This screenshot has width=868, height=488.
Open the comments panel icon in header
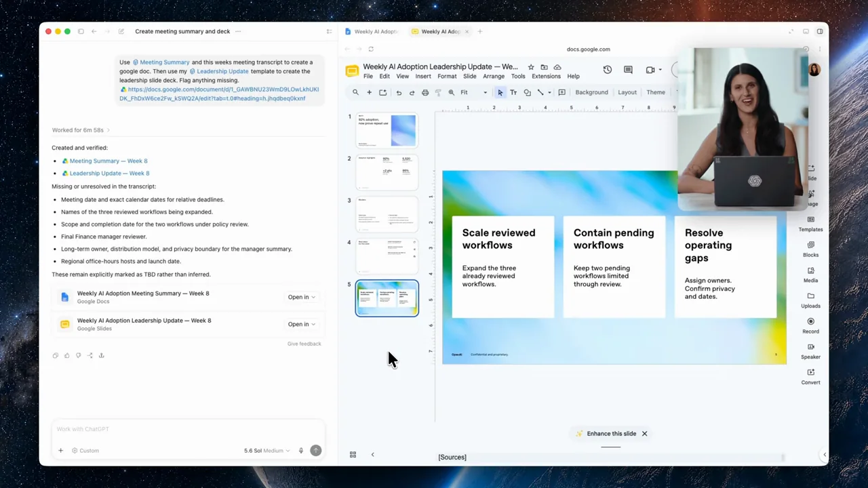[x=628, y=70]
